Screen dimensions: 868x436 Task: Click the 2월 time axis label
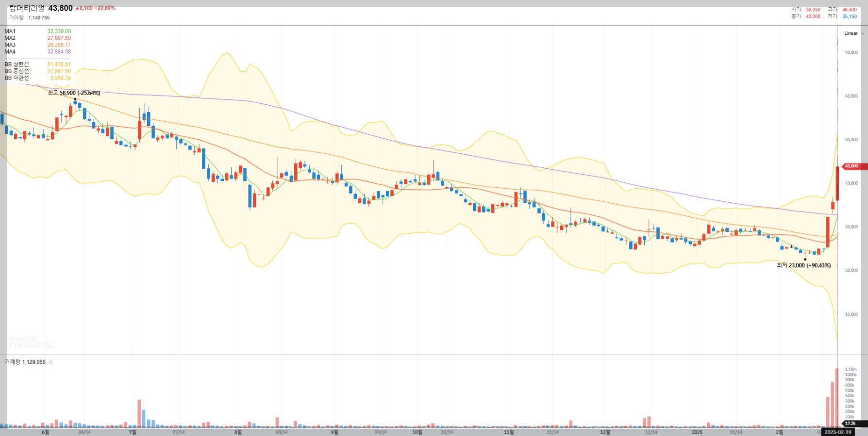click(779, 432)
